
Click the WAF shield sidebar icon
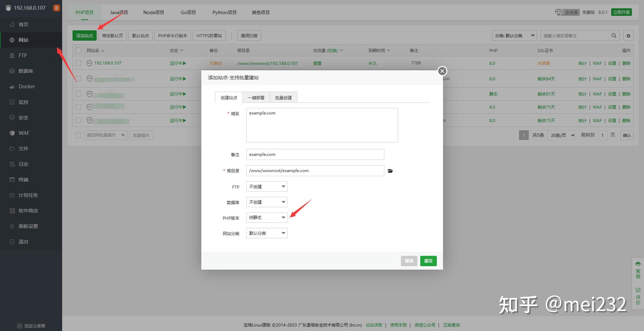pos(12,133)
